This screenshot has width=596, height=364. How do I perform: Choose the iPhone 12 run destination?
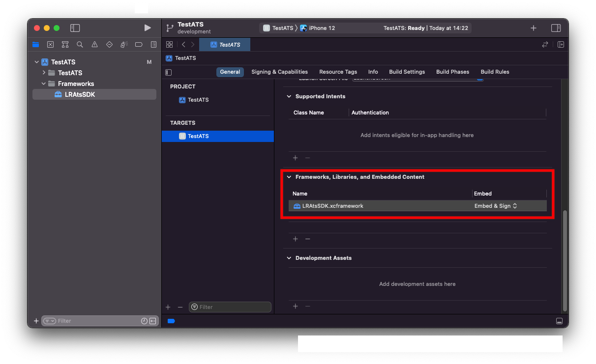pos(318,28)
